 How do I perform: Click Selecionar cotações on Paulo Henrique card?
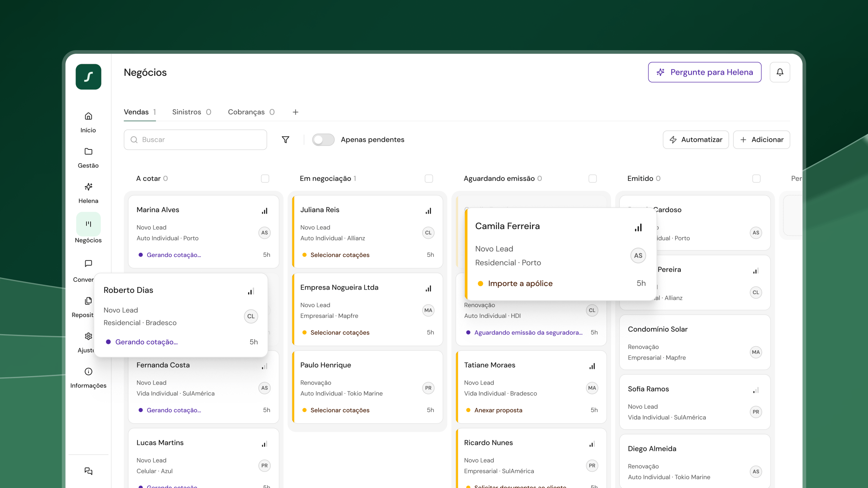point(340,410)
